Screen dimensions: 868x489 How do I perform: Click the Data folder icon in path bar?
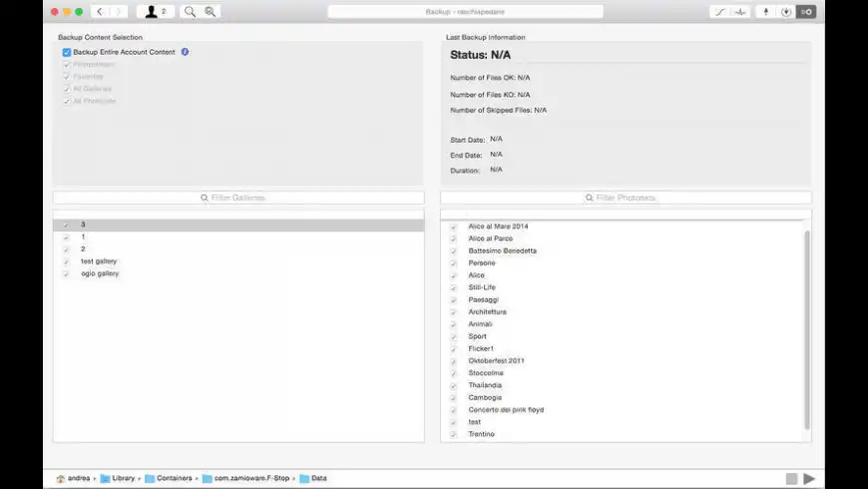pyautogui.click(x=304, y=478)
